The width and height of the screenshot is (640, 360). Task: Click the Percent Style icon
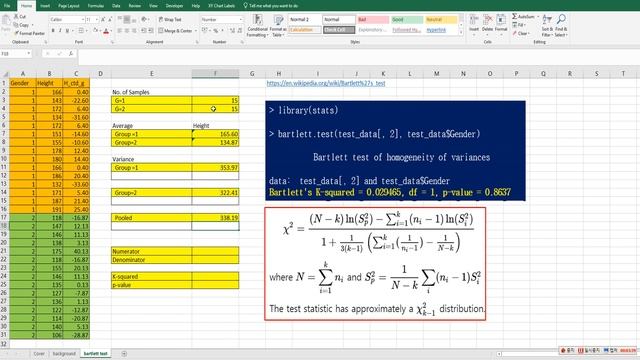(216, 31)
